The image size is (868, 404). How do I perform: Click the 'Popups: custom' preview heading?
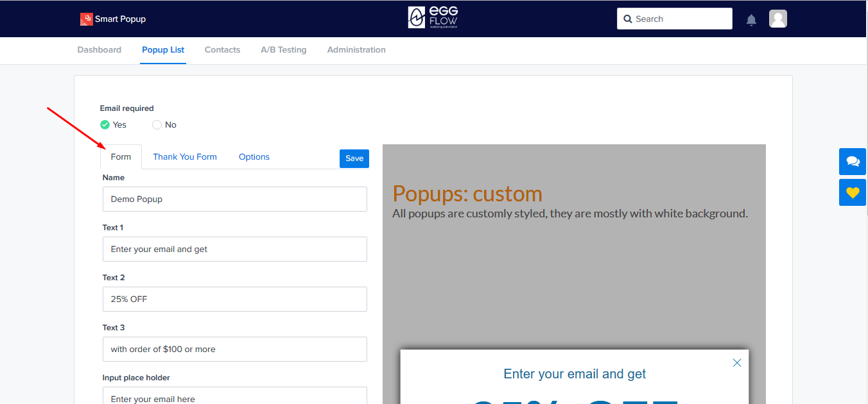[467, 194]
